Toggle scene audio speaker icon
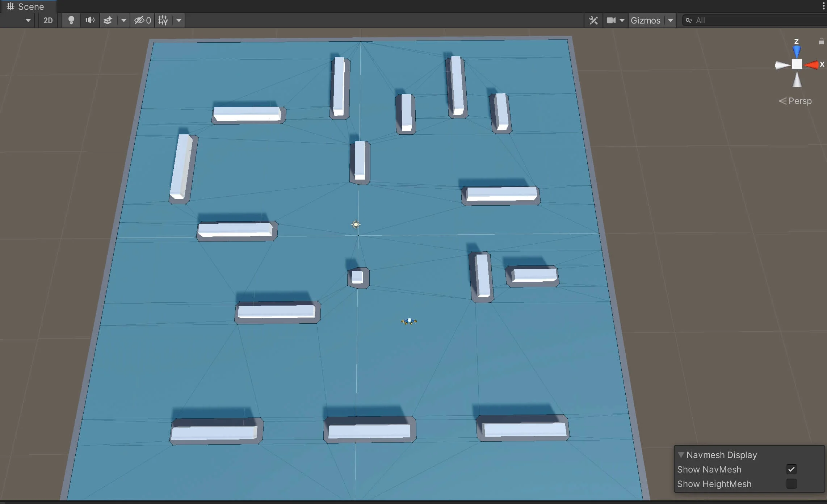 (x=90, y=20)
